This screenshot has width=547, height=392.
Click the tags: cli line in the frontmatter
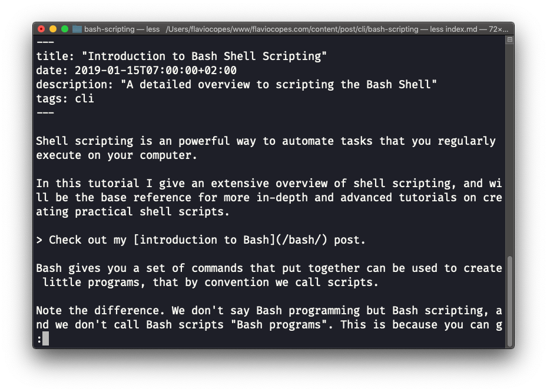(65, 98)
